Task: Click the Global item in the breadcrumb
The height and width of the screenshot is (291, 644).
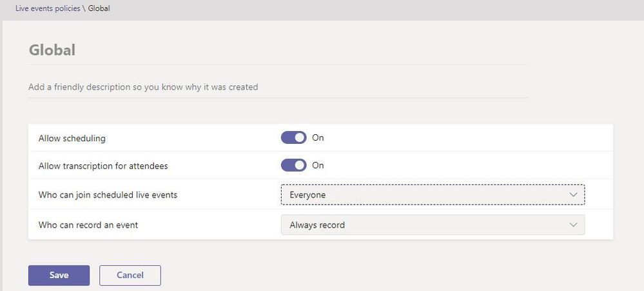Action: (x=99, y=9)
